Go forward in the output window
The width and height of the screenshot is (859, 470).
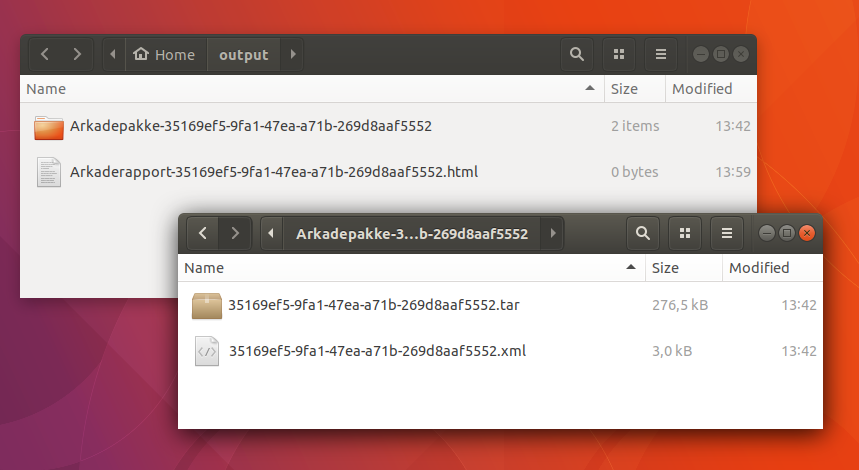coord(77,54)
